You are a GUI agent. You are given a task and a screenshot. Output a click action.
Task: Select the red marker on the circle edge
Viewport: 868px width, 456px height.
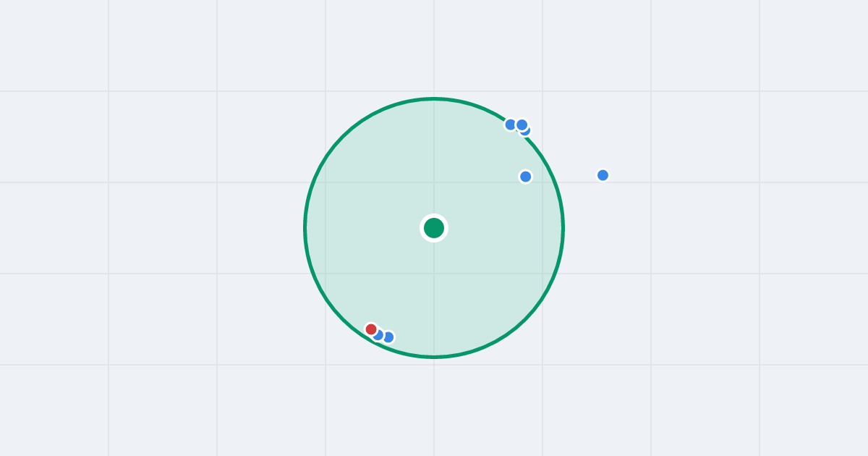click(371, 329)
